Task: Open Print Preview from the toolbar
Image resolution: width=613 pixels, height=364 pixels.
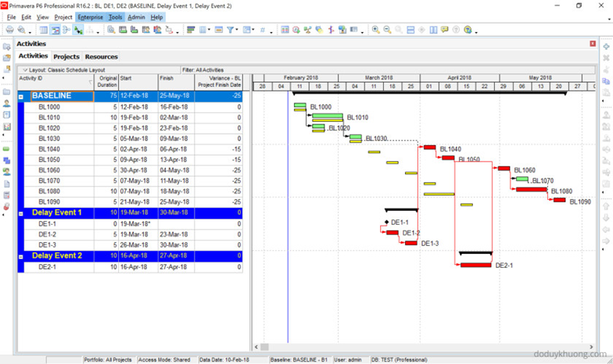Action: click(x=22, y=30)
